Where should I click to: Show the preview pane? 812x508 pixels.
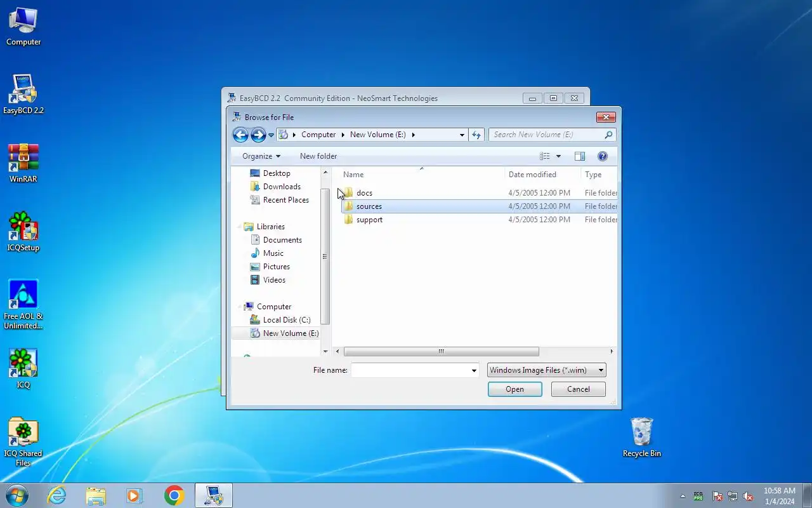coord(580,156)
